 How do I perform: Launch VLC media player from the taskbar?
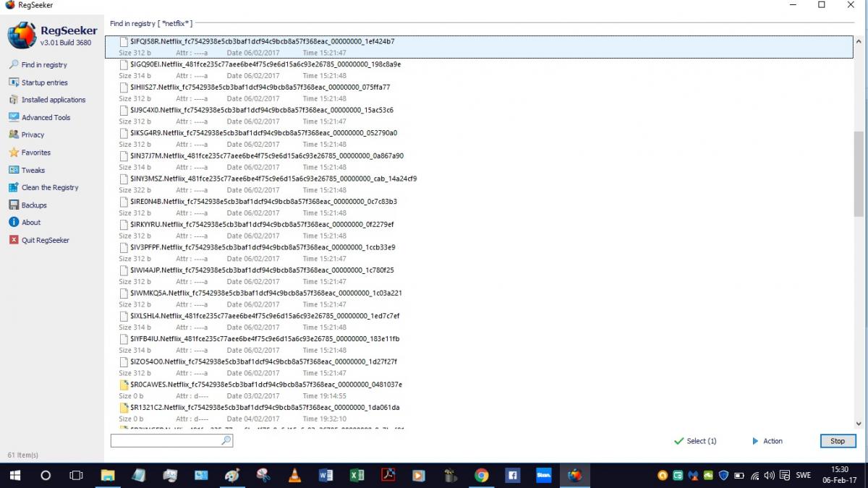click(294, 476)
